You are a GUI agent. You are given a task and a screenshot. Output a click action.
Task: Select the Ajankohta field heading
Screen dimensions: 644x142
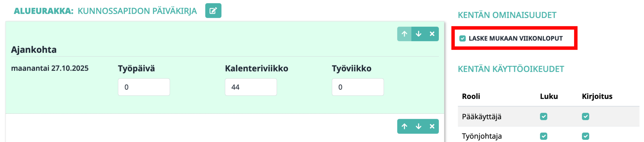(34, 50)
